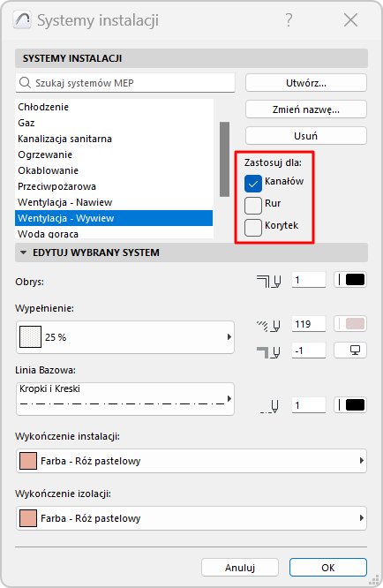Viewport: 383px width, 588px height.
Task: Click the Linia Bazowa line pen icon
Action: click(x=269, y=406)
